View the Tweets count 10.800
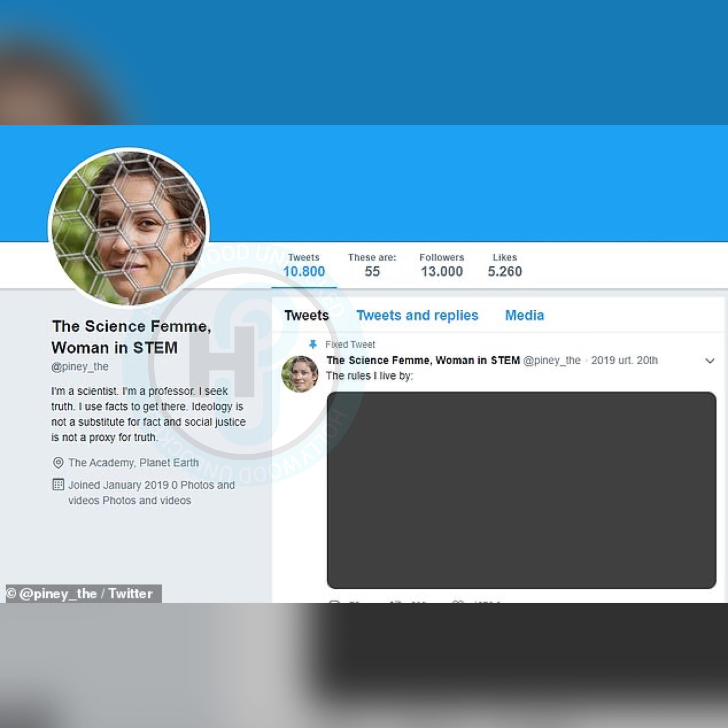Screen dimensions: 728x728 coord(304,265)
